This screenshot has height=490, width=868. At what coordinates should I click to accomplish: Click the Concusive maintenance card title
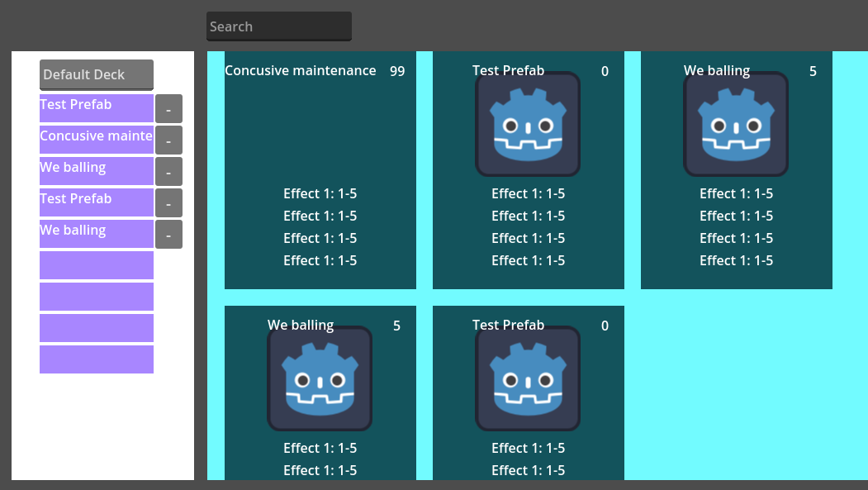click(300, 71)
